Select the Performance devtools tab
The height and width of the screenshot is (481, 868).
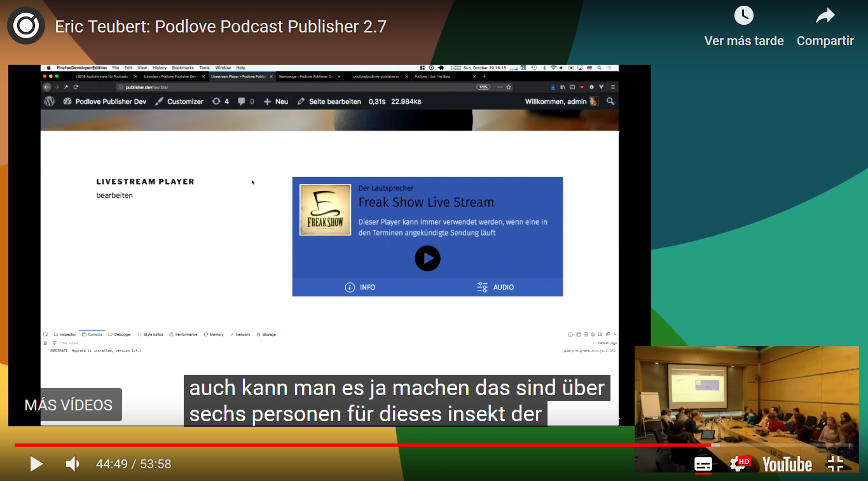pyautogui.click(x=184, y=335)
